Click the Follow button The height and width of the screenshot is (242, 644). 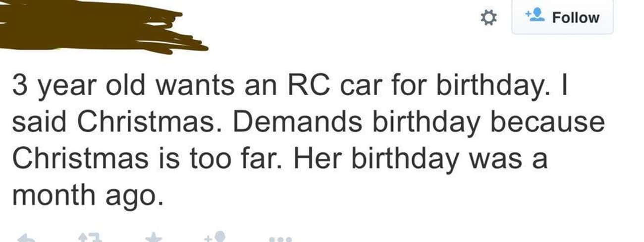562,18
